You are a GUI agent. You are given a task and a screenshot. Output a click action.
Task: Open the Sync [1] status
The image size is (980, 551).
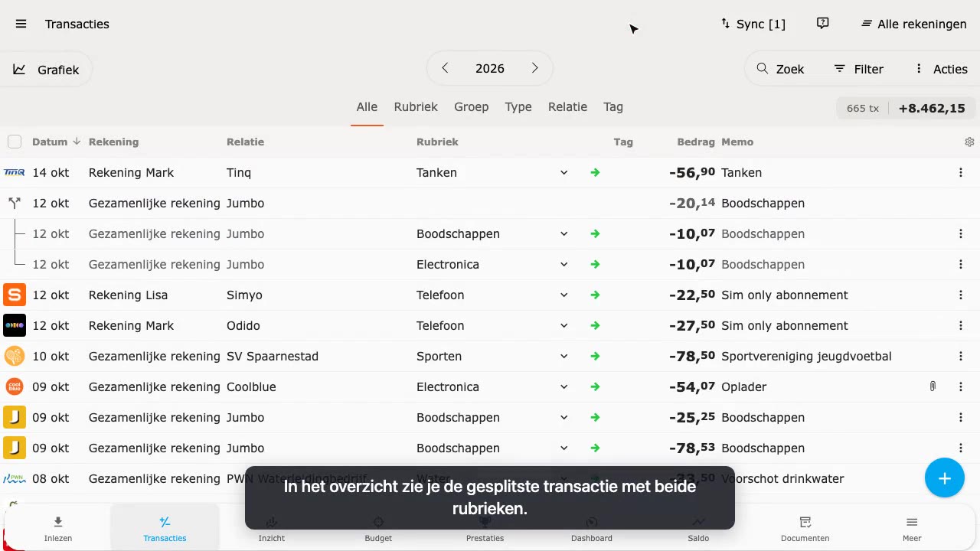point(753,24)
